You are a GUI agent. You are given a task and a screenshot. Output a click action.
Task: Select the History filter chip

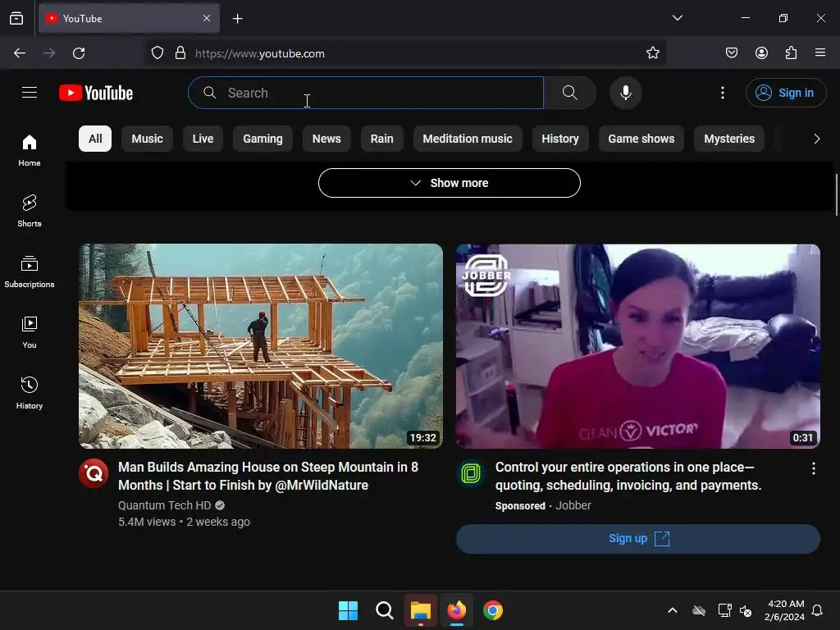coord(560,139)
